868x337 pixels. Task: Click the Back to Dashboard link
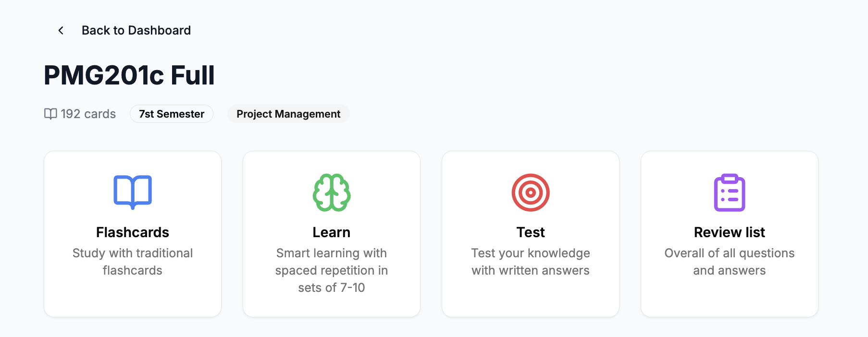pos(136,31)
